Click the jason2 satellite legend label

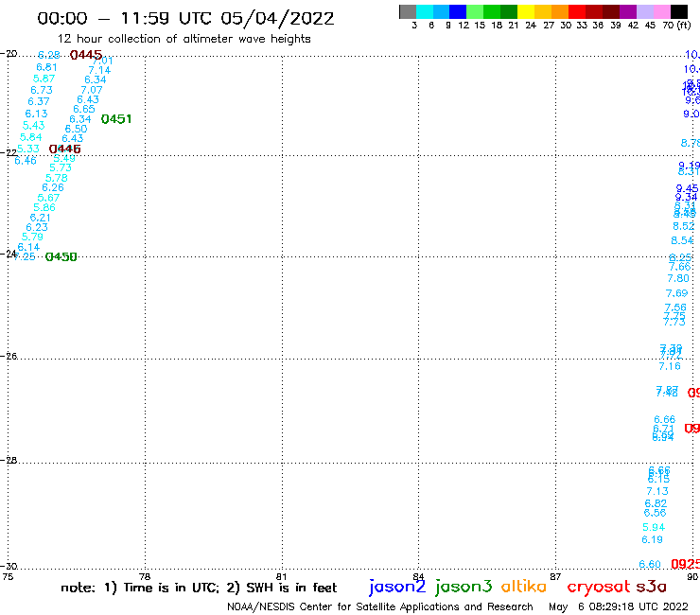397,587
